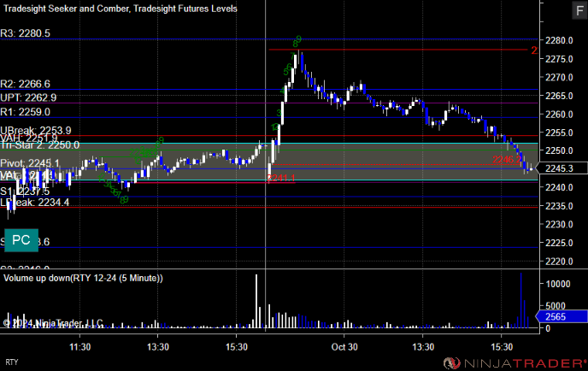
Task: Click the F button in top-right corner
Action: (x=579, y=10)
